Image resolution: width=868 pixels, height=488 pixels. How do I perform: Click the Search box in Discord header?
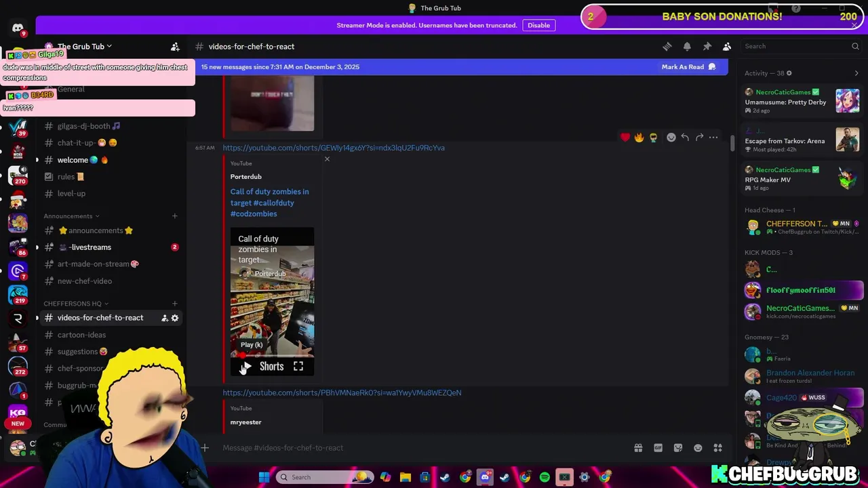point(802,46)
